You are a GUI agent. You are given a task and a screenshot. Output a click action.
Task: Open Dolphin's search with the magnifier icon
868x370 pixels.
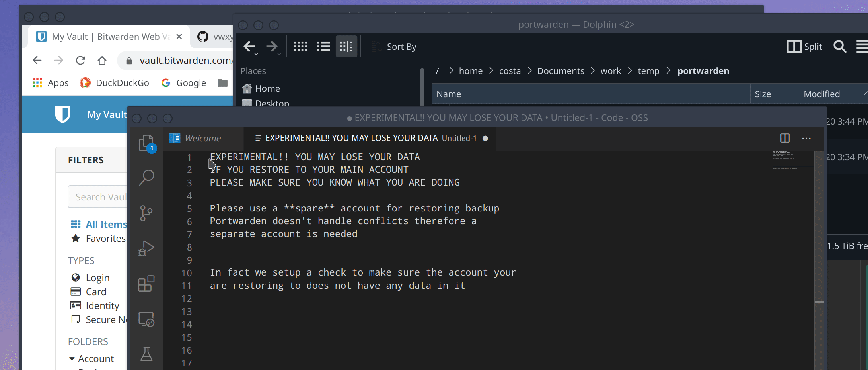pos(840,46)
